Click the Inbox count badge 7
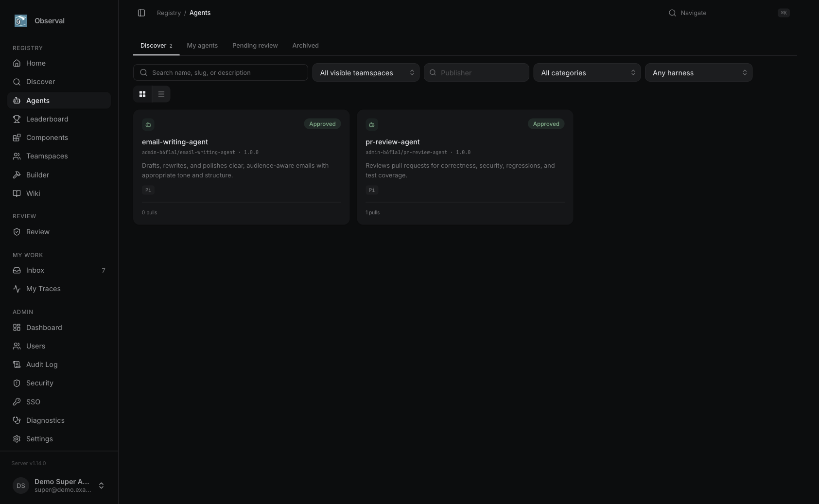 coord(104,270)
